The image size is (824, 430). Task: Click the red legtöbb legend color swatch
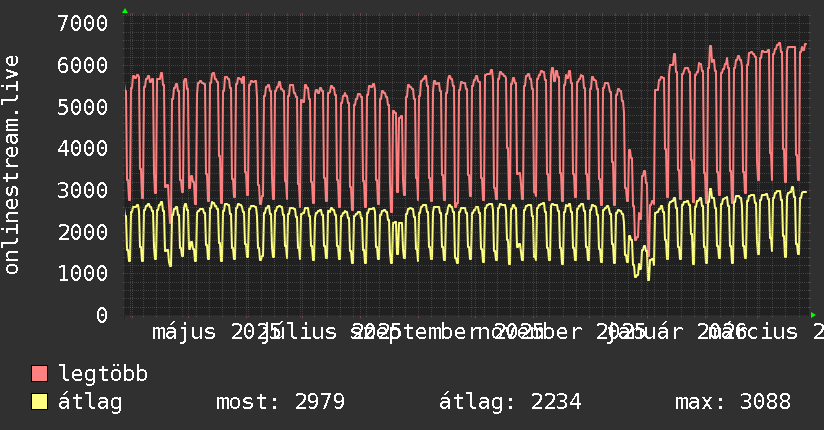coord(39,374)
